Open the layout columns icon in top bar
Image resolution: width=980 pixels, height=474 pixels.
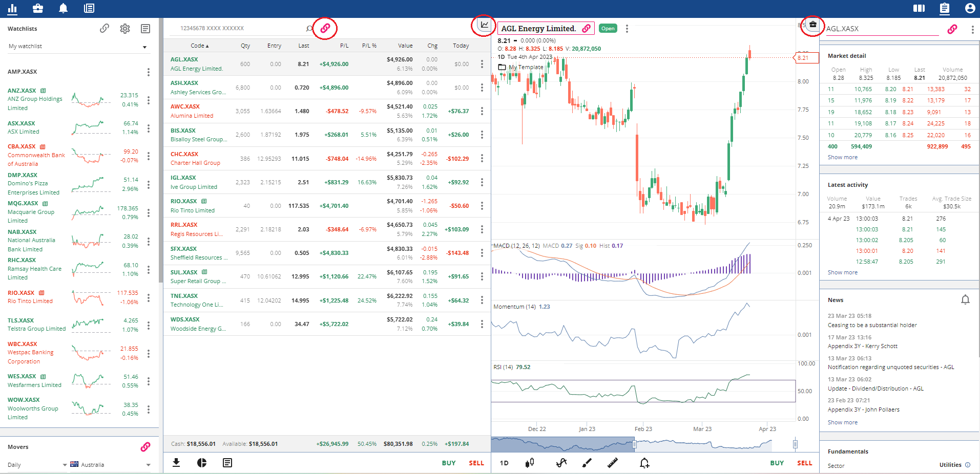pos(919,8)
